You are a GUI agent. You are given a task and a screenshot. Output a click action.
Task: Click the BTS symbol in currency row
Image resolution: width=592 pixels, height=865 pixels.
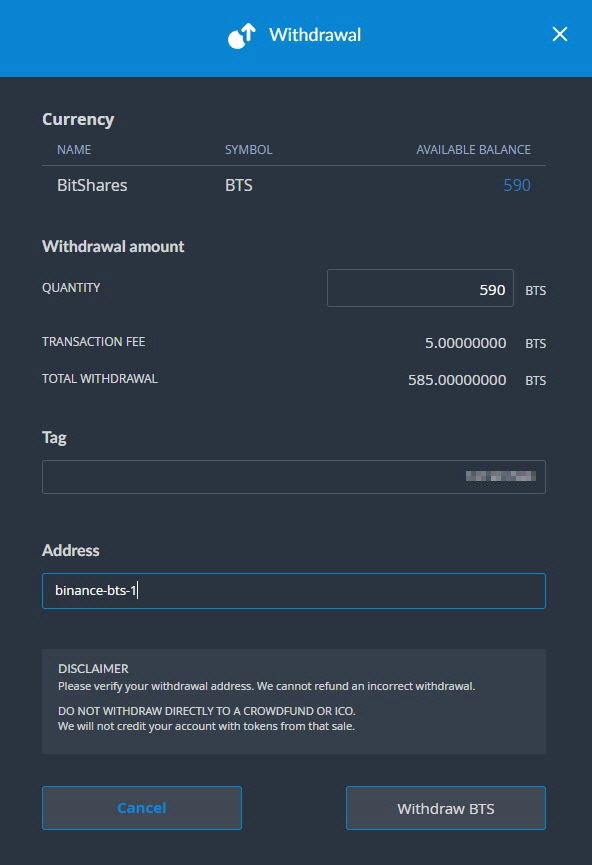click(238, 185)
